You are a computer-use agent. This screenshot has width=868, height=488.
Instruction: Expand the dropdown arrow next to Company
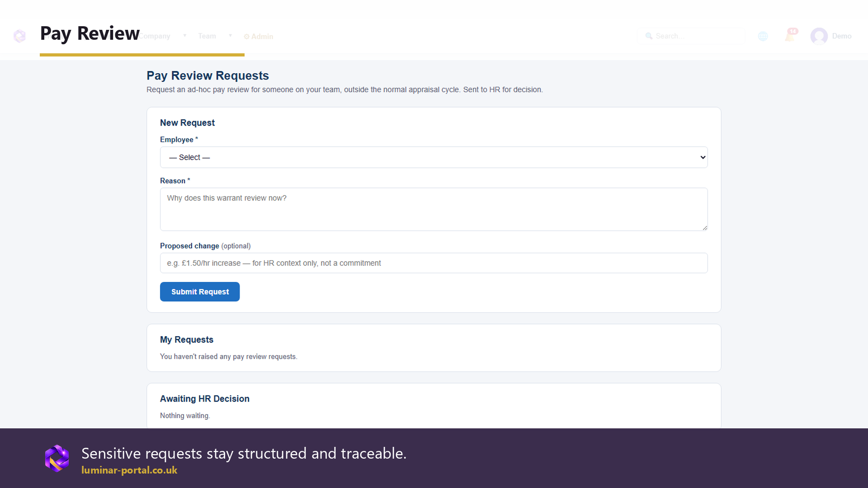[184, 36]
